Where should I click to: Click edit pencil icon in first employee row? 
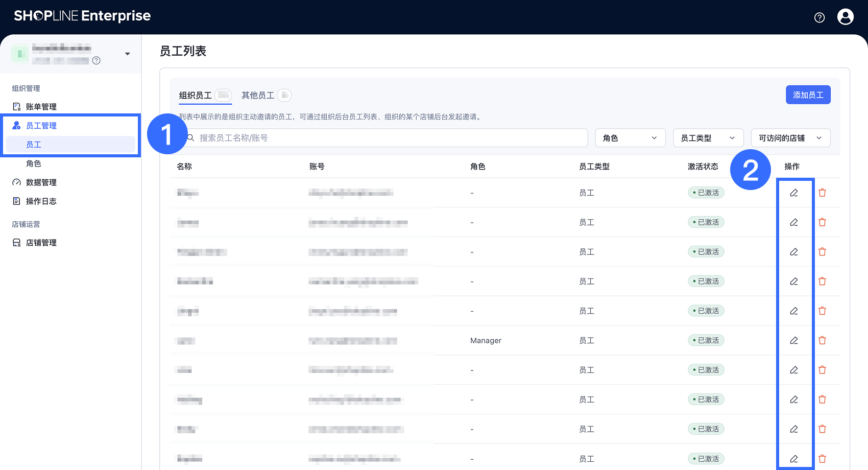[x=794, y=193]
